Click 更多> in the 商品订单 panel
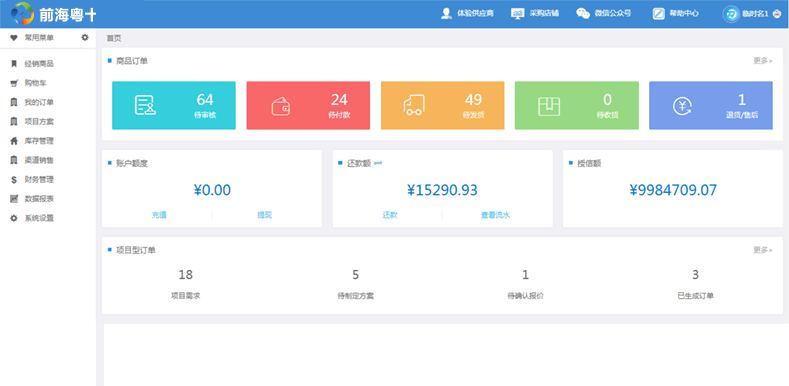This screenshot has width=789, height=386. click(762, 61)
